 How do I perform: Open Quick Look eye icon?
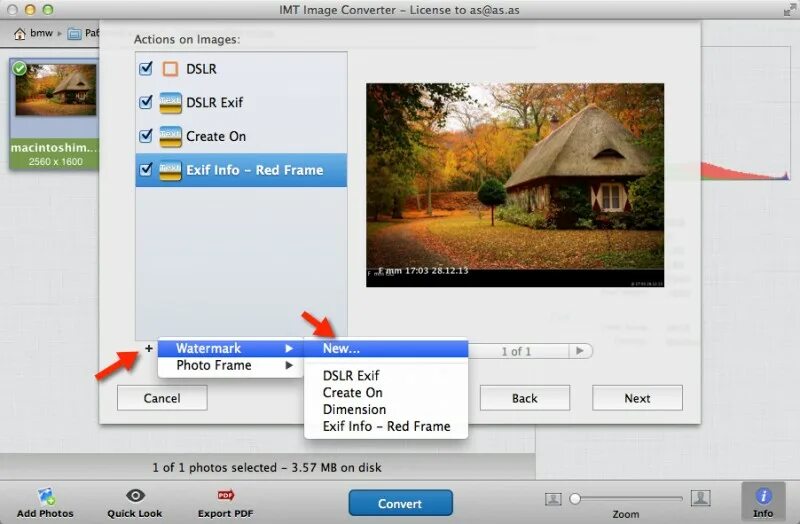[x=135, y=495]
